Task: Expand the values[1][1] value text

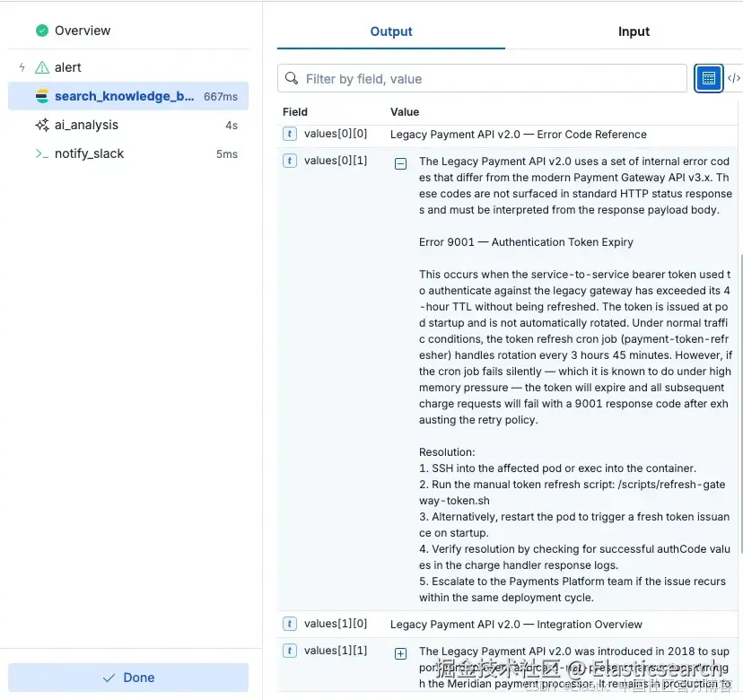Action: (400, 654)
